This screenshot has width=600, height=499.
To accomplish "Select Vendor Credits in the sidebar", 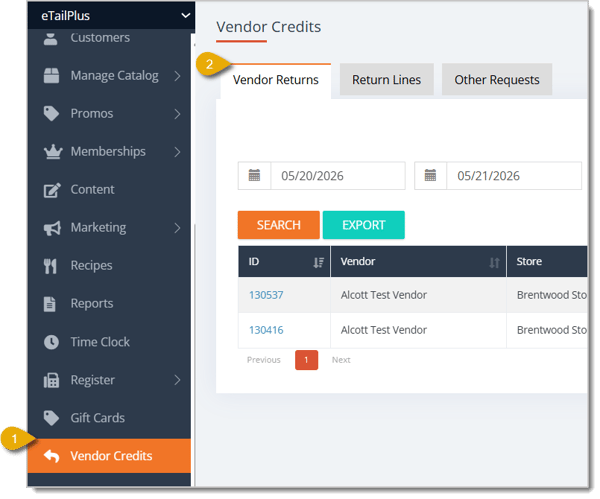I will [x=109, y=457].
